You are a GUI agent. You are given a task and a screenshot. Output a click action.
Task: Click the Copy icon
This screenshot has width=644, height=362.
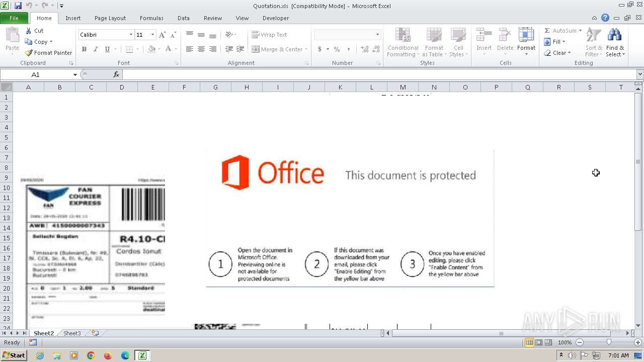(29, 42)
